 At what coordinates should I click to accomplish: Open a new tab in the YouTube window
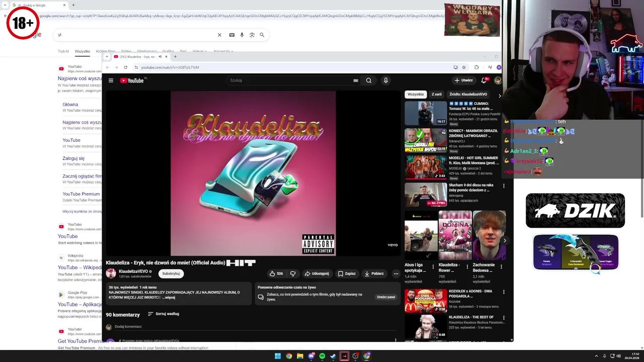tap(175, 57)
